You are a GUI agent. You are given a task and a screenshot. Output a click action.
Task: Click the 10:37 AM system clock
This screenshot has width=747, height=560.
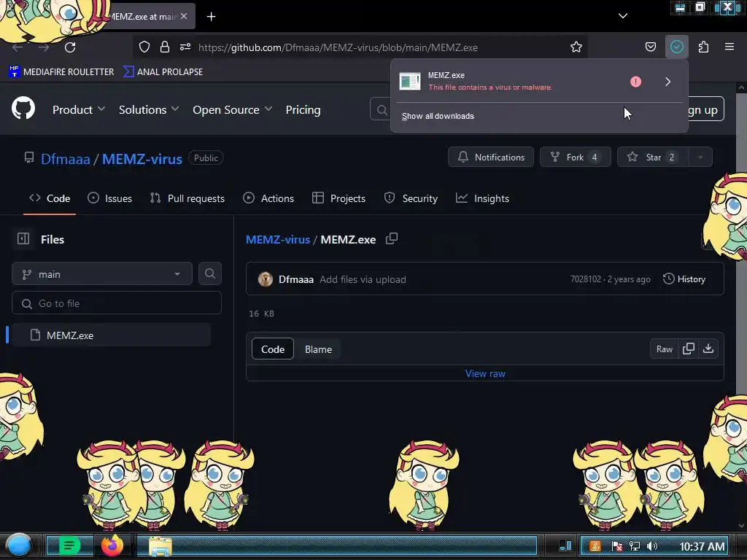point(702,546)
